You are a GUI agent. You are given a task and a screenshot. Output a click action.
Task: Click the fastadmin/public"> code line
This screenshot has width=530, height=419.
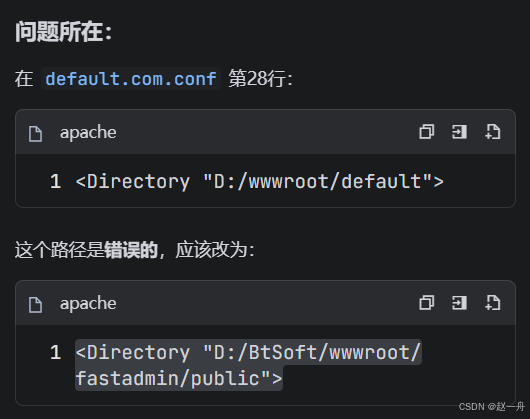click(179, 378)
